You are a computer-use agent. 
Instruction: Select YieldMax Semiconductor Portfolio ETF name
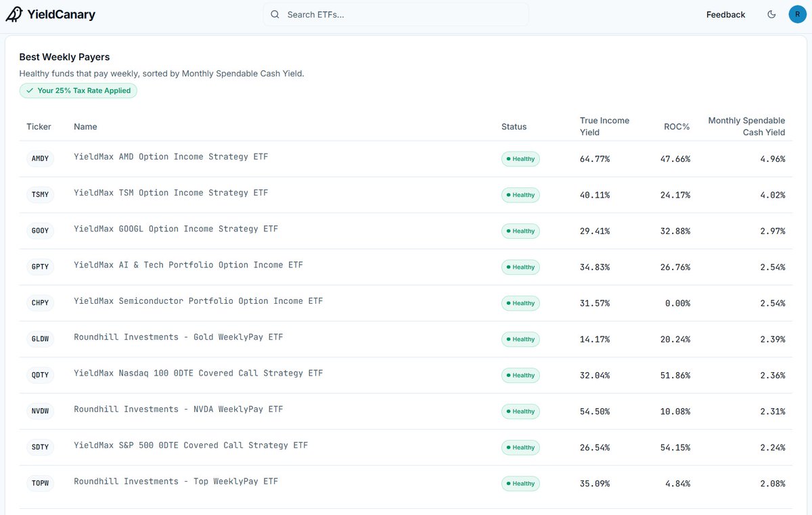pyautogui.click(x=198, y=301)
